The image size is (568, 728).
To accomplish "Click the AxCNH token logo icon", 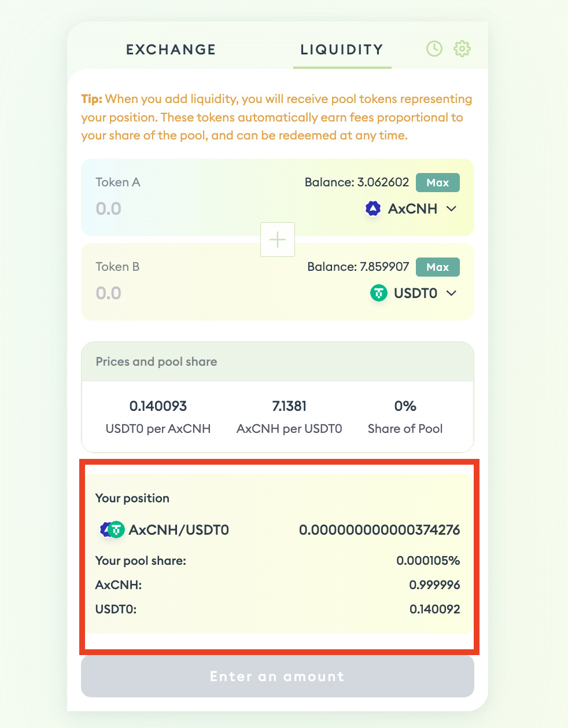I will pos(373,209).
